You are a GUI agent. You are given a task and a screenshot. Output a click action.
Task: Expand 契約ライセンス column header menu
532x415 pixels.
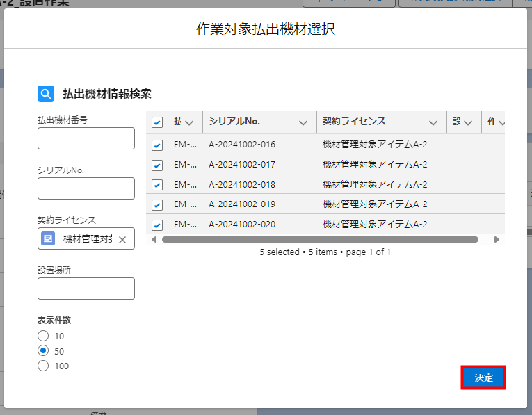coord(433,122)
